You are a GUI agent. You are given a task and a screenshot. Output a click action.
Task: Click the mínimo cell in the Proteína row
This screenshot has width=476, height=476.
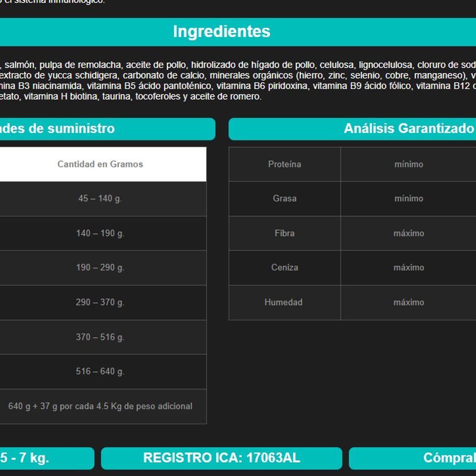click(x=409, y=164)
